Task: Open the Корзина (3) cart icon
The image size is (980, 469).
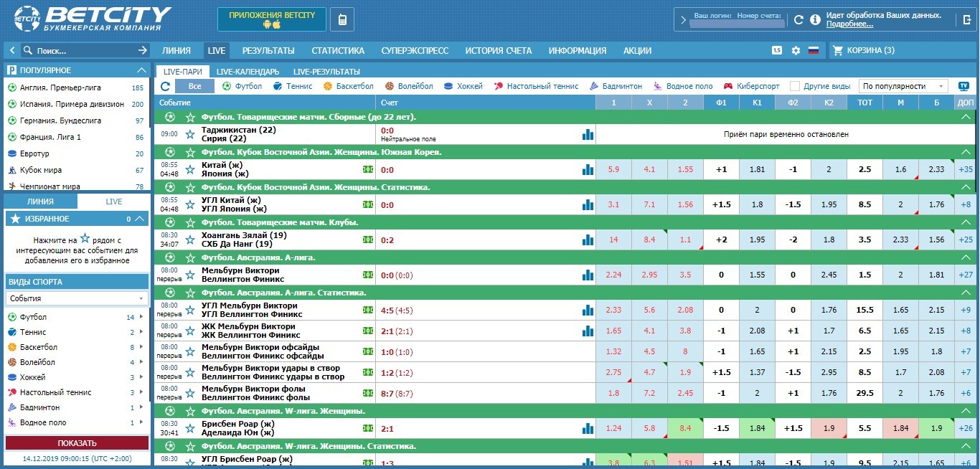Action: (x=838, y=51)
